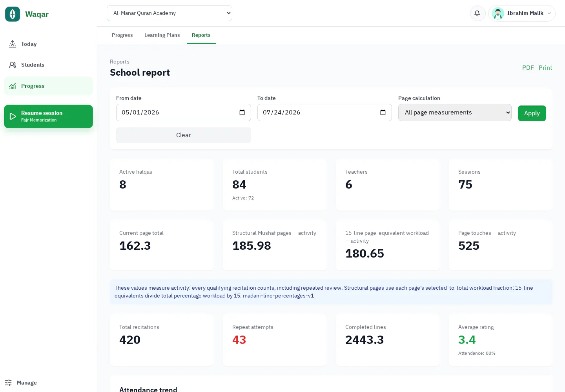This screenshot has height=392, width=565.
Task: Go to Today in the sidebar
Action: (48, 44)
